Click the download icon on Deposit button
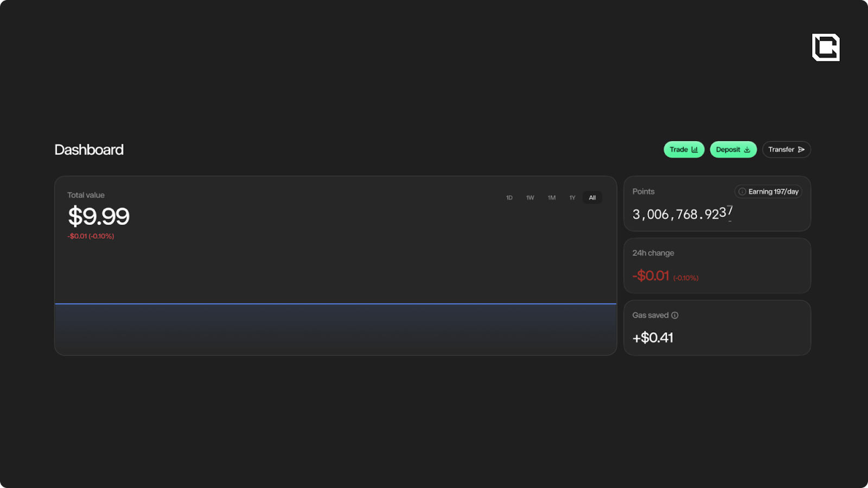The image size is (868, 488). click(747, 150)
